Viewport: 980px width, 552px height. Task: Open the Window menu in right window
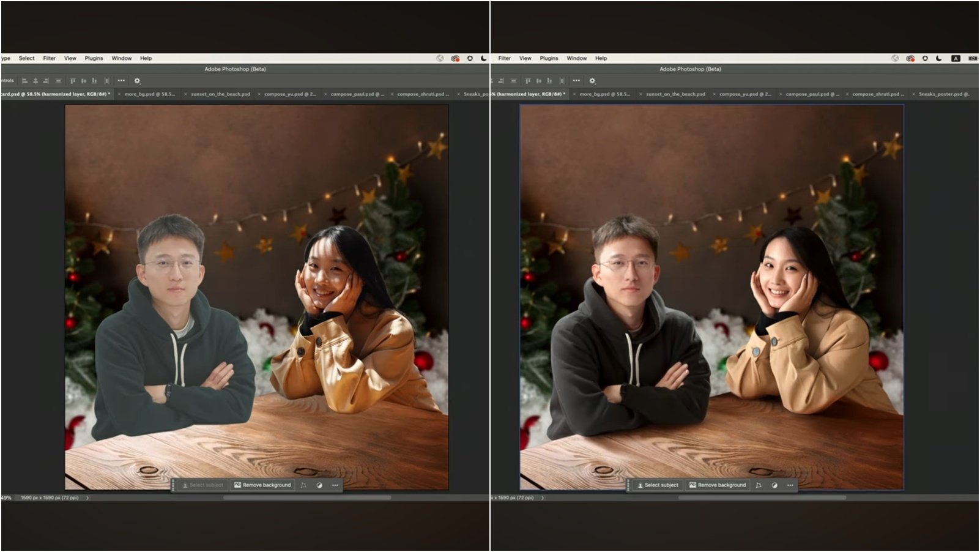[576, 58]
